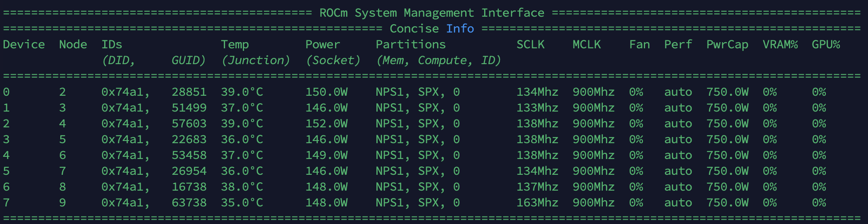The height and width of the screenshot is (224, 868).
Task: Click the 'Temp' column header
Action: pyautogui.click(x=235, y=44)
